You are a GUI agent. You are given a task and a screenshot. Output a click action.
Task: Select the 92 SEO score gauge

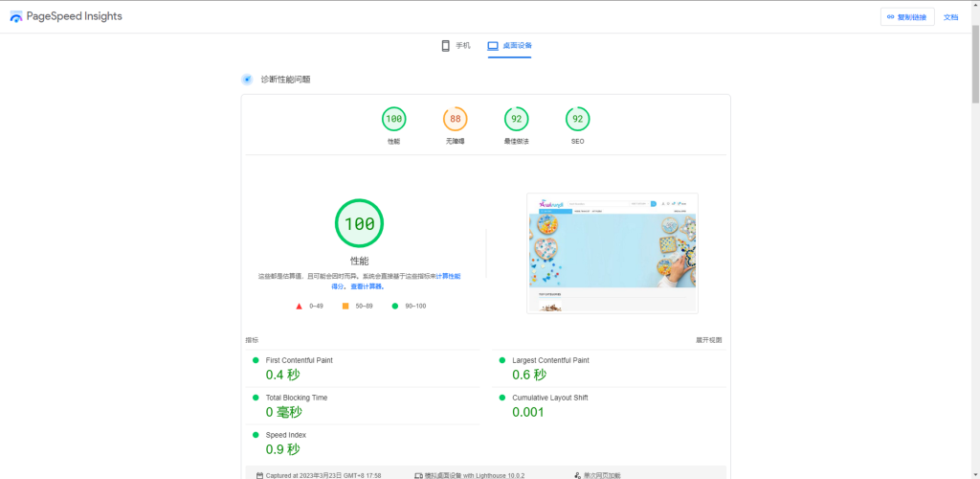coord(577,120)
